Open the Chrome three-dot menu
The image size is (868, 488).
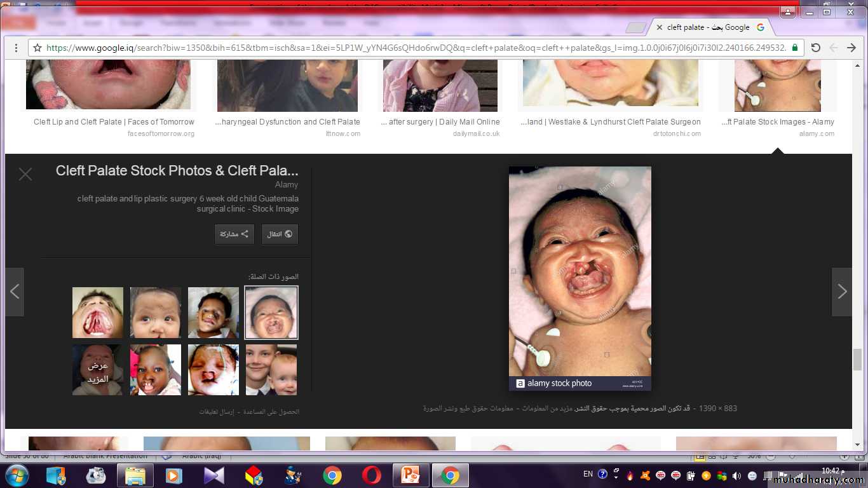(15, 48)
